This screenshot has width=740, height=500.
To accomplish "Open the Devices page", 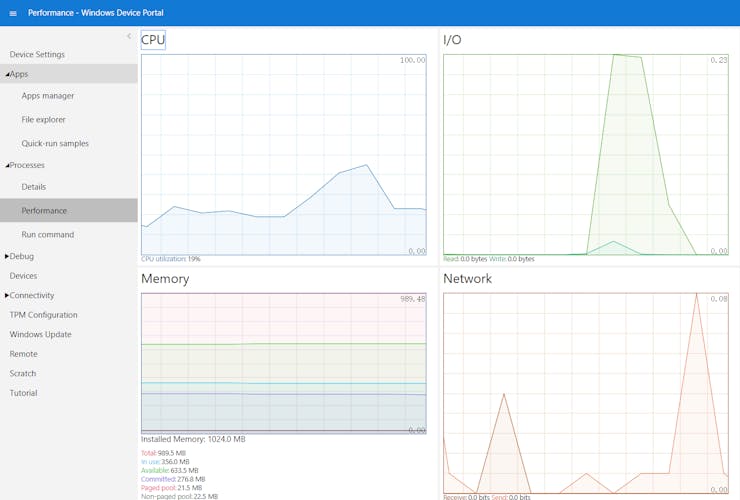I will (23, 276).
